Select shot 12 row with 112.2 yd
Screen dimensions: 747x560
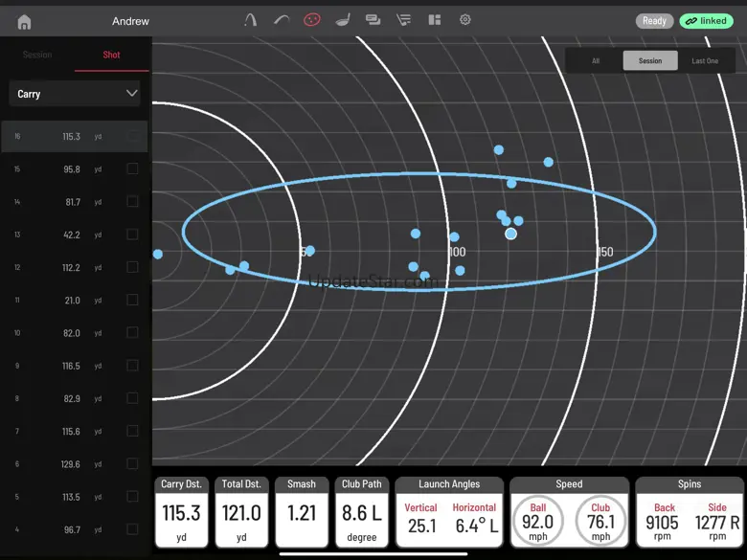pos(72,268)
